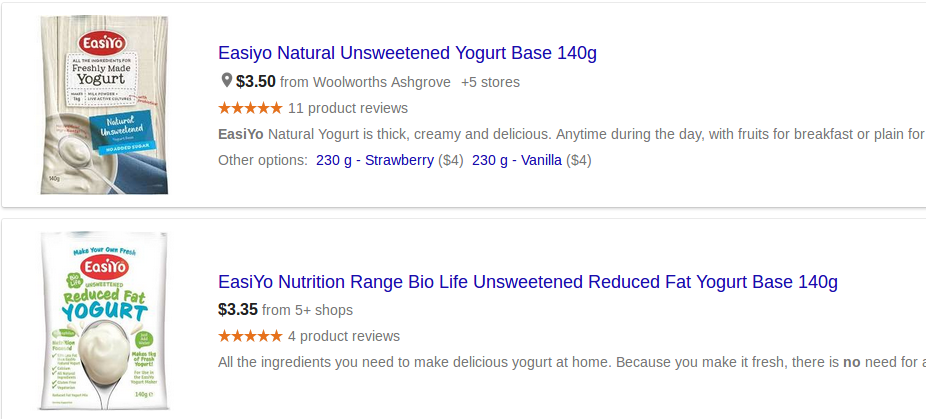Show the +5 stores list

click(x=490, y=82)
